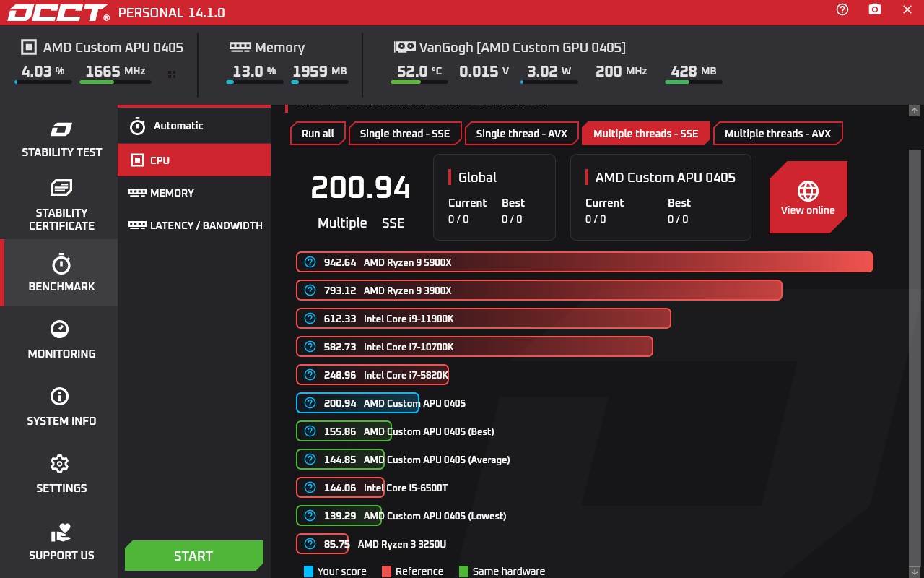Click info icon for AMD Ryzen 9 5900X
Viewport: 924px width, 578px height.
[x=310, y=262]
